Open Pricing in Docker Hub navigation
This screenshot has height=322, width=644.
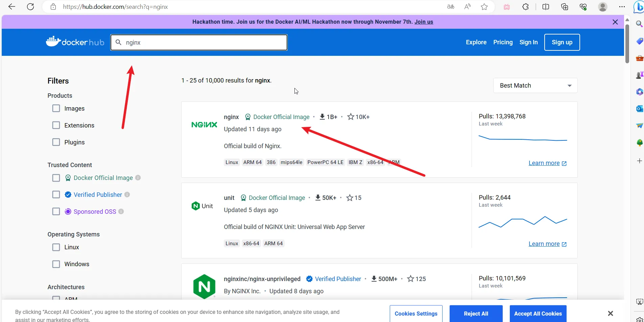(503, 42)
